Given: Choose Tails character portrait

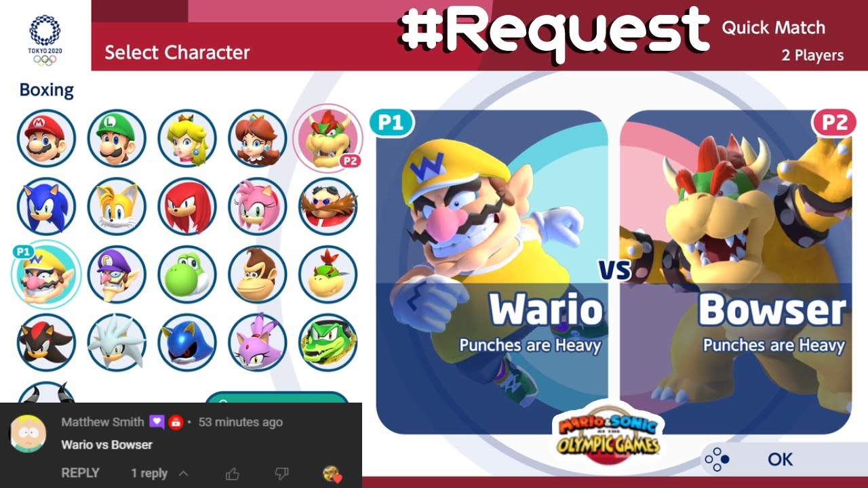Looking at the screenshot, I should [117, 206].
